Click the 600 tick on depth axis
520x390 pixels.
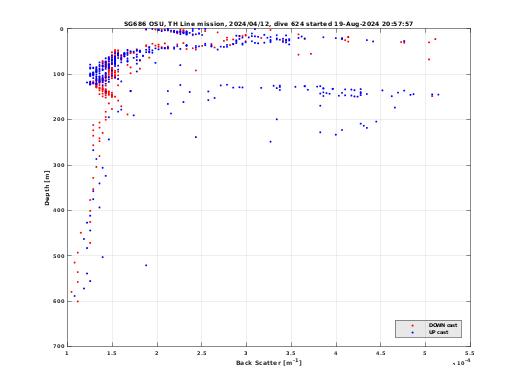[x=59, y=301]
